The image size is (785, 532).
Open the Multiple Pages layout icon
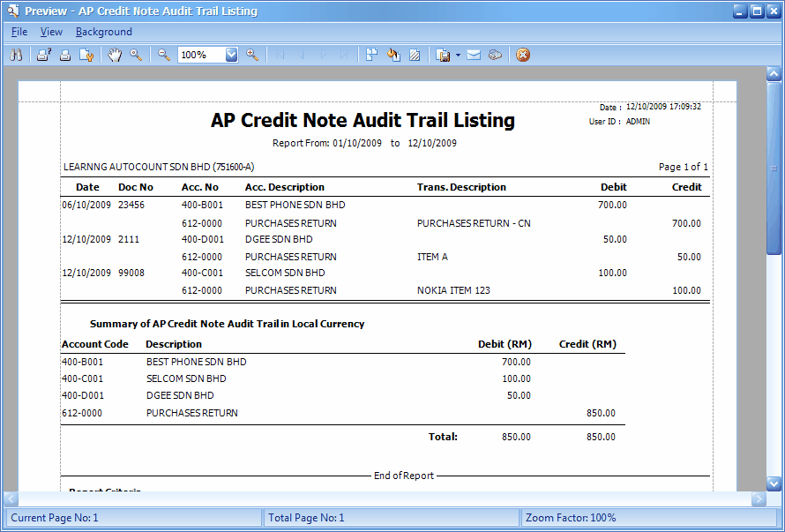click(x=371, y=55)
